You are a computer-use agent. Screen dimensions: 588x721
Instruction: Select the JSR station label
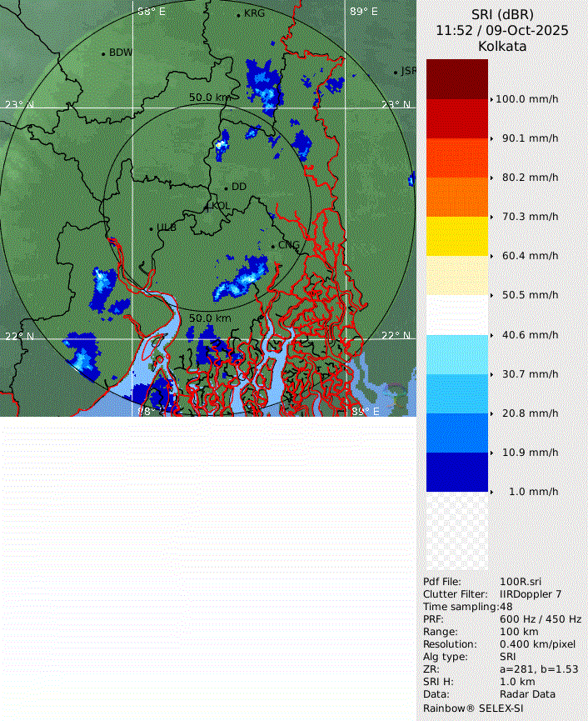coord(408,71)
